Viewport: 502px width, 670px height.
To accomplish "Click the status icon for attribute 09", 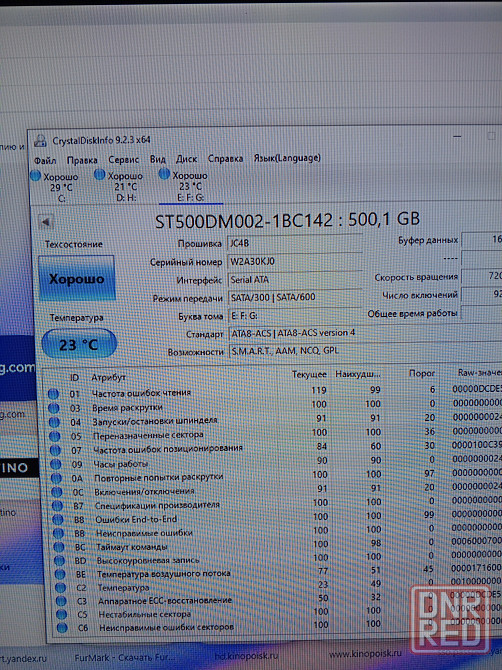I will (x=56, y=464).
